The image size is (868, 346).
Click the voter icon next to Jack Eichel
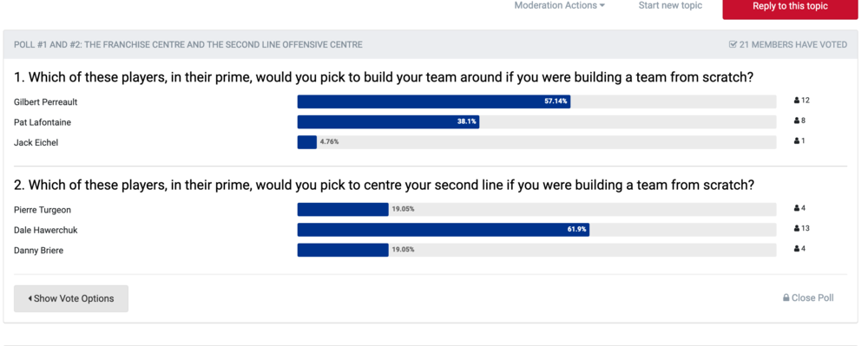pyautogui.click(x=797, y=141)
